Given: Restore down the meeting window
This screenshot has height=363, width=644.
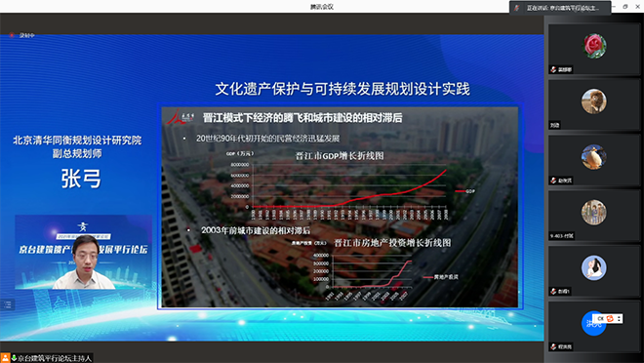Looking at the screenshot, I should tap(625, 7).
